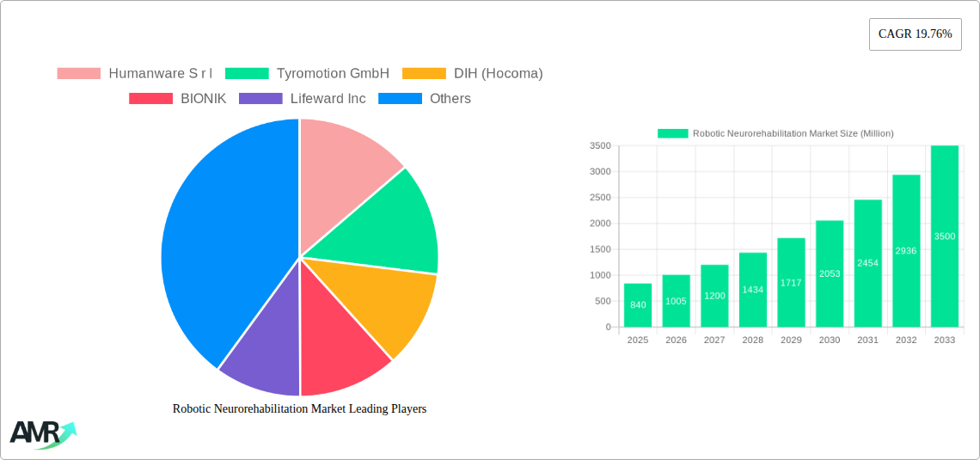This screenshot has width=980, height=460.
Task: Click the BIONIK red legend swatch
Action: click(150, 98)
